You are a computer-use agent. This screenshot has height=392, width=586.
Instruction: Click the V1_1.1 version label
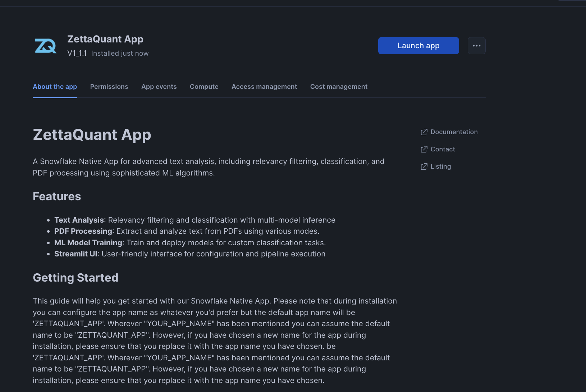pos(77,53)
